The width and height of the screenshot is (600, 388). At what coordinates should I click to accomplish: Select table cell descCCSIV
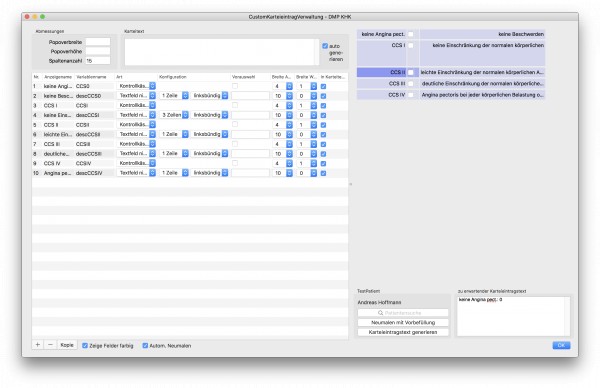(x=89, y=173)
